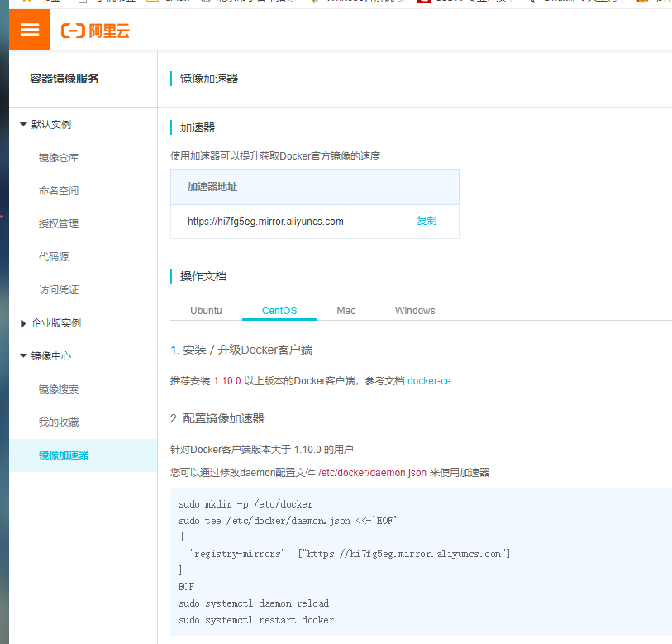The width and height of the screenshot is (672, 644).
Task: Switch to the Windows tab
Action: click(x=414, y=310)
